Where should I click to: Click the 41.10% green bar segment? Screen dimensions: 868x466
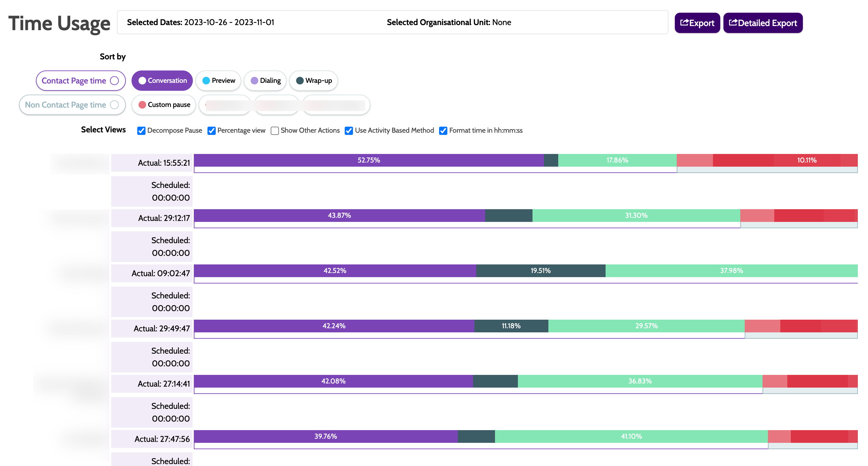631,436
